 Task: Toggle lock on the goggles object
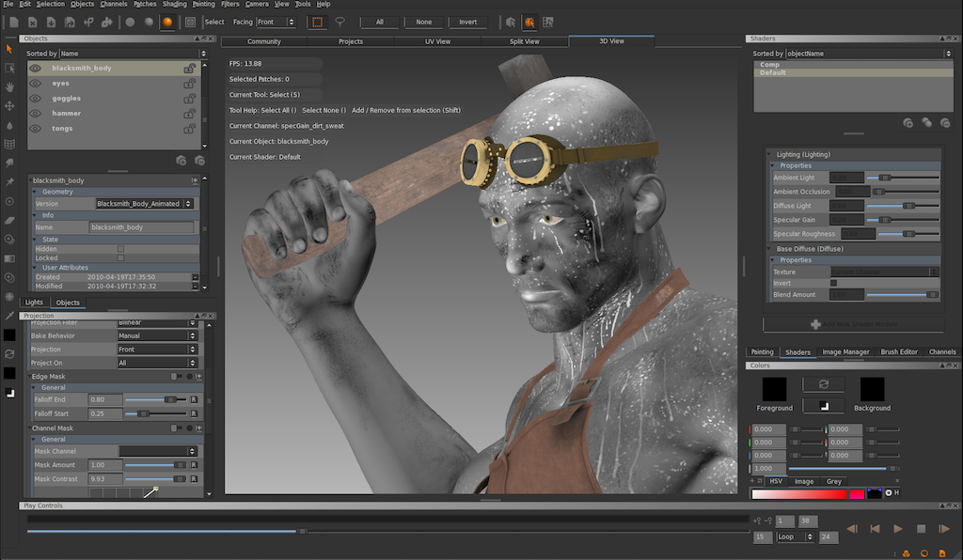tap(190, 98)
